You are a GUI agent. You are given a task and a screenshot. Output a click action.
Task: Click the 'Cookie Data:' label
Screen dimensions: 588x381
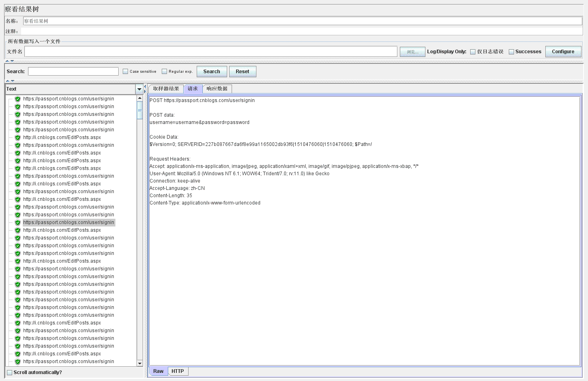[164, 137]
